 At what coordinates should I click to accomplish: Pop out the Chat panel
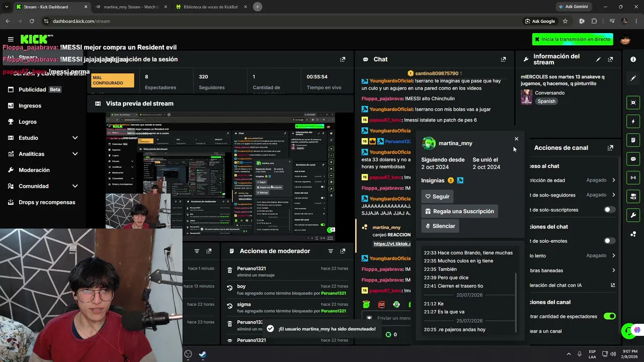pos(503,59)
